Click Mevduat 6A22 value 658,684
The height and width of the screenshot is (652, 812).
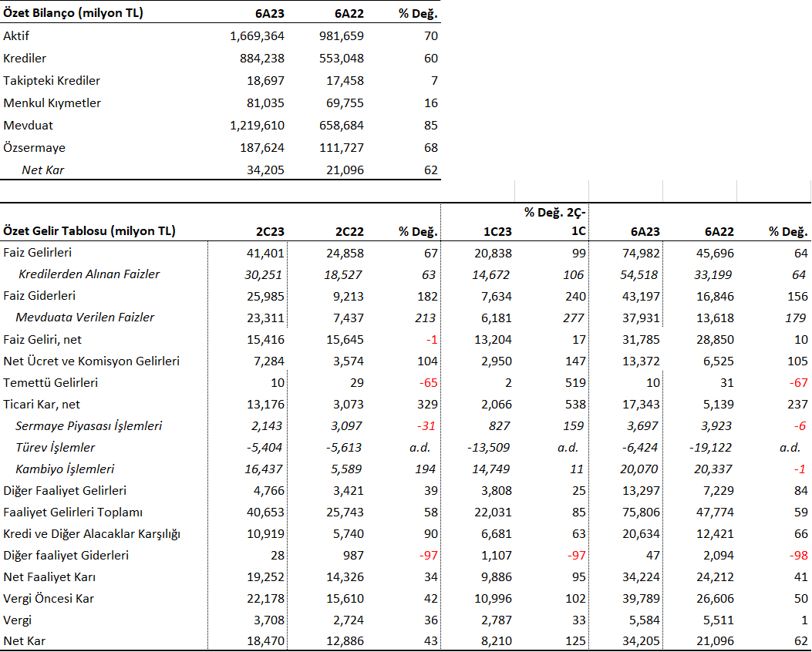(x=342, y=125)
